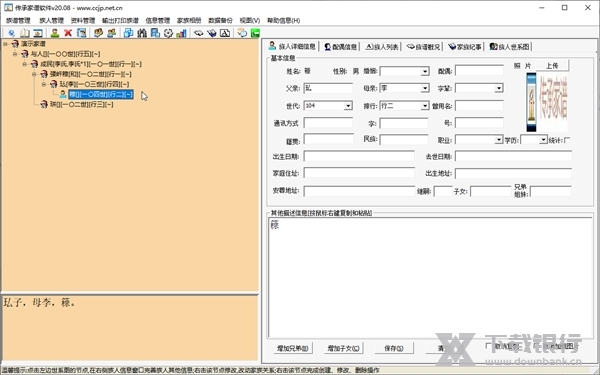Select the 张衅稼 tree node row
600x375 pixels.
91,74
